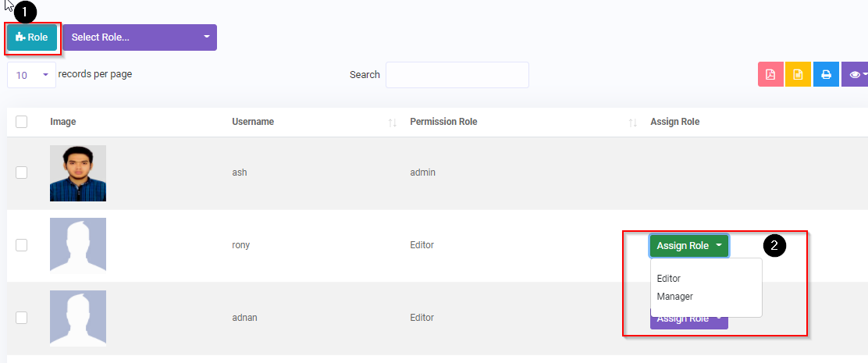Open ash's profile photo thumbnail
Viewport: 868px width, 363px height.
click(78, 173)
